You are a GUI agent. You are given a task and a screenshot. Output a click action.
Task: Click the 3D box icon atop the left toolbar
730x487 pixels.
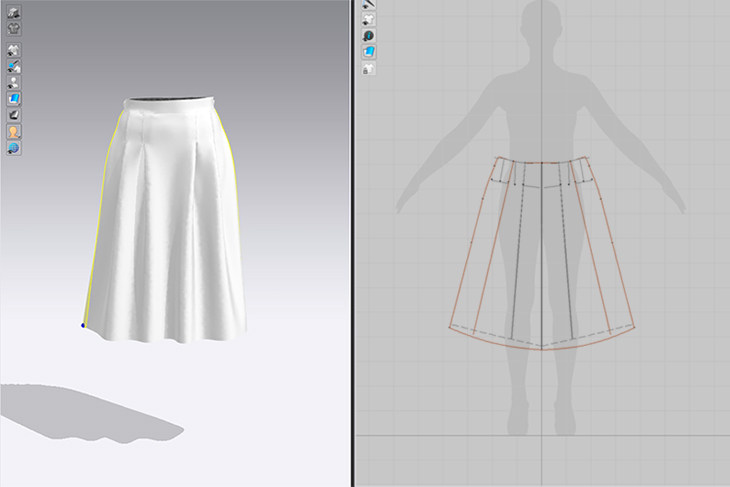[x=14, y=12]
